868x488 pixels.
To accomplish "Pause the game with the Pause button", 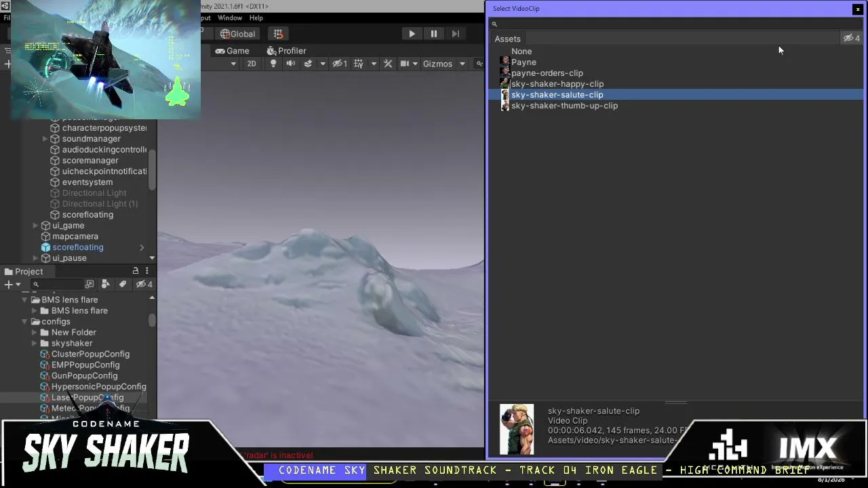I will [434, 34].
